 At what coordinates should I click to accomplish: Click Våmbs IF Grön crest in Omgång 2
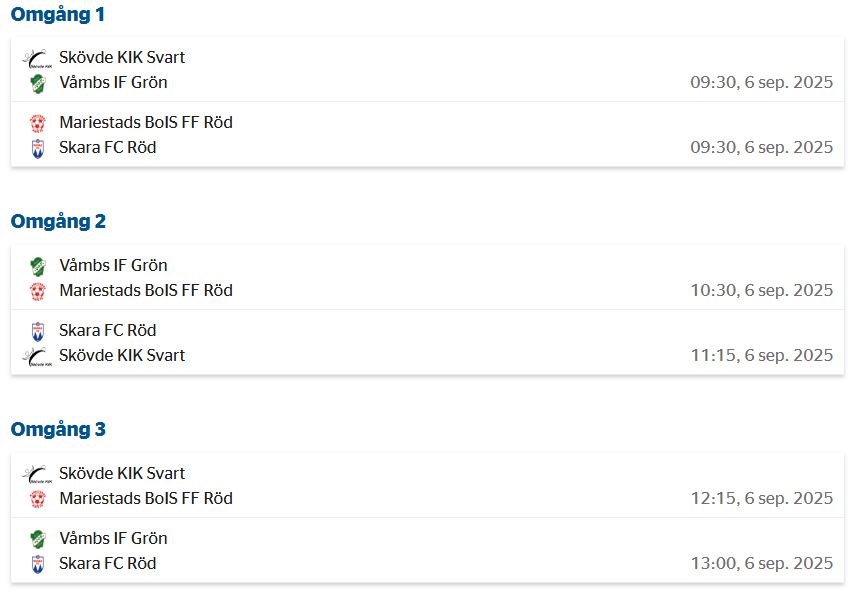pos(37,266)
